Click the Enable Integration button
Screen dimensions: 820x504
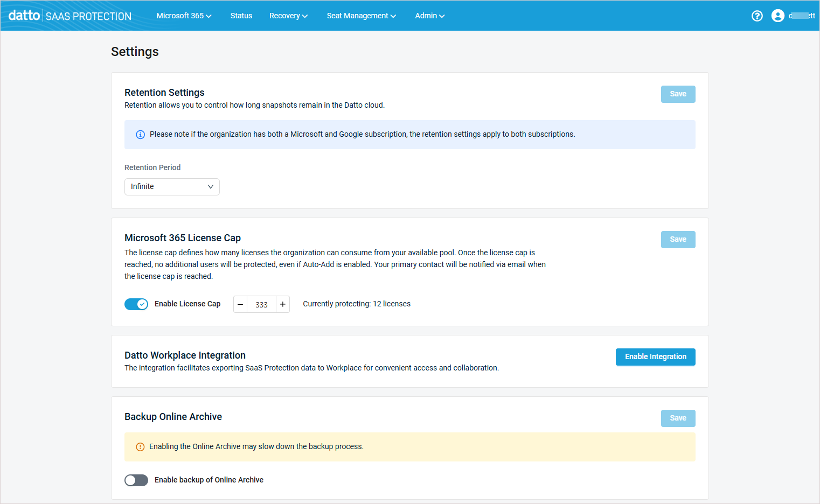tap(655, 357)
